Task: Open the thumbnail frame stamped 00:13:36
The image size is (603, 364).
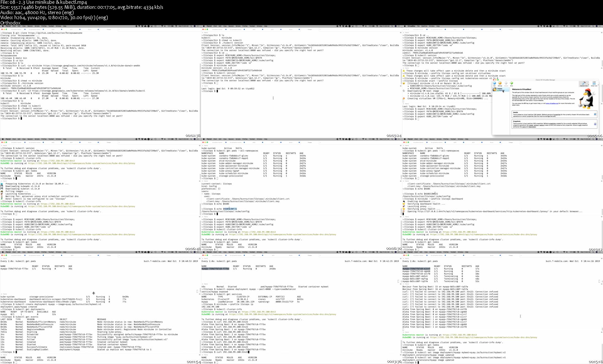Action: point(301,308)
